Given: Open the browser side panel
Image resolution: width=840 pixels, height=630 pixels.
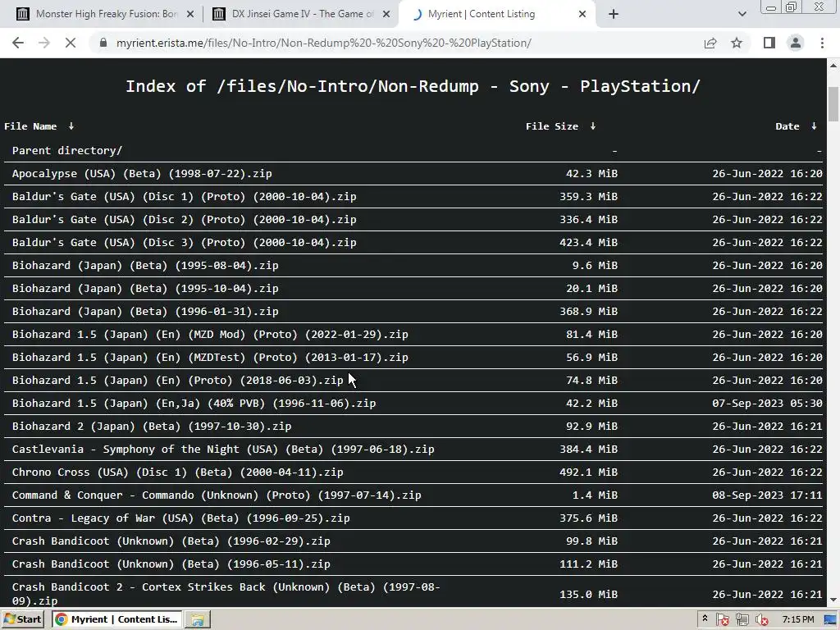Looking at the screenshot, I should pyautogui.click(x=769, y=43).
